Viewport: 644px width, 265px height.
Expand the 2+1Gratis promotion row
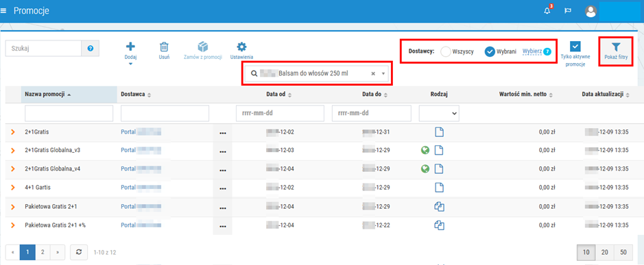point(13,133)
